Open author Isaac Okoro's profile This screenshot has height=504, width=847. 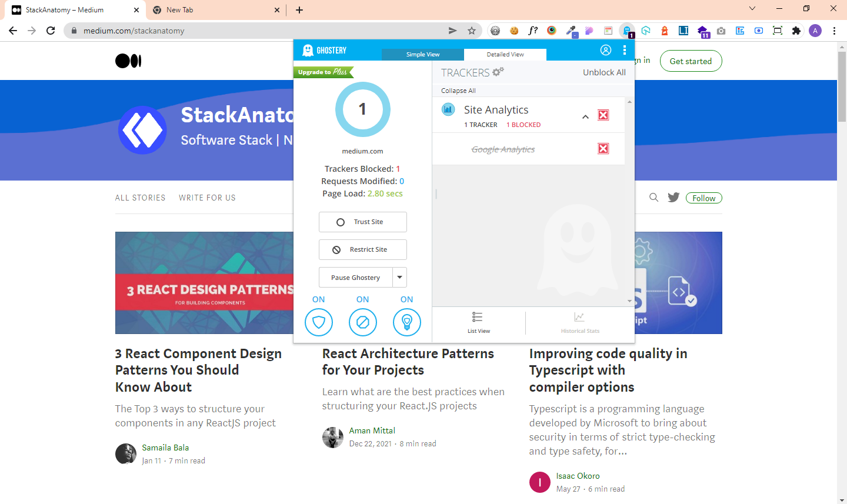point(578,476)
